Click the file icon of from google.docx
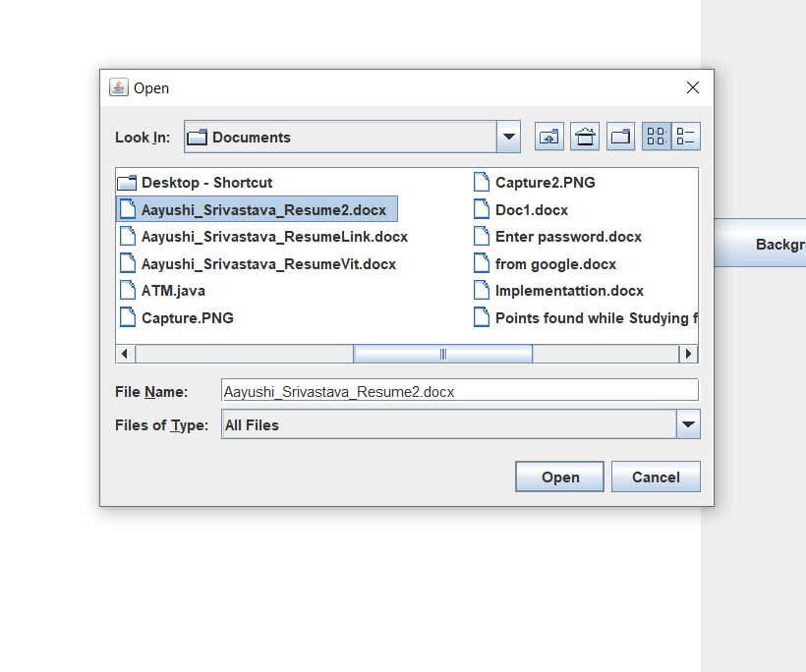806x672 pixels. click(x=482, y=263)
